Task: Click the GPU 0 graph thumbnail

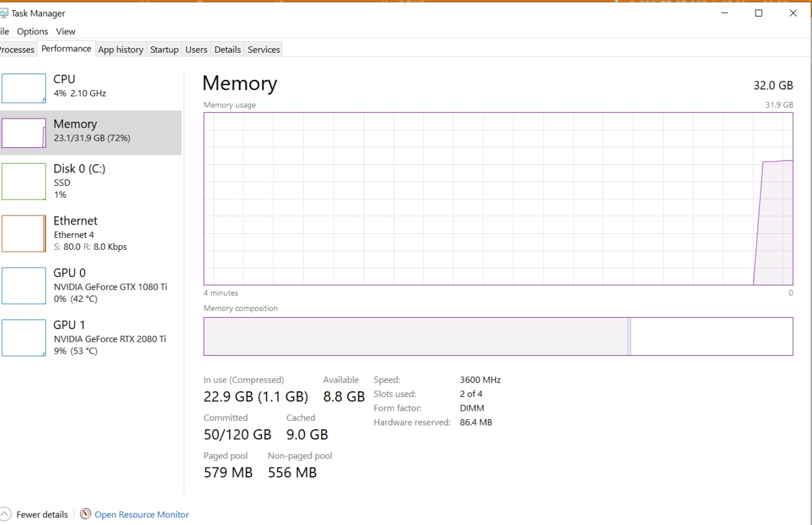Action: 23,285
